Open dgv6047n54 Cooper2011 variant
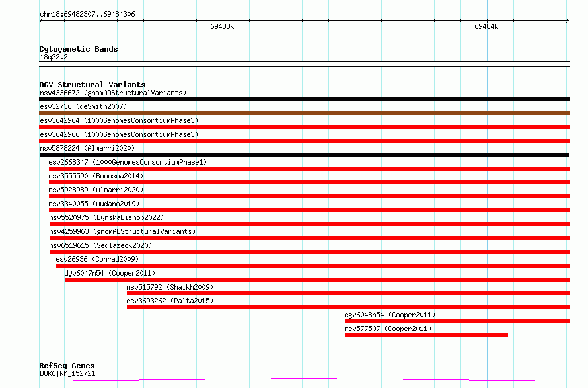Viewport: 588px width, 388px height. 110,273
